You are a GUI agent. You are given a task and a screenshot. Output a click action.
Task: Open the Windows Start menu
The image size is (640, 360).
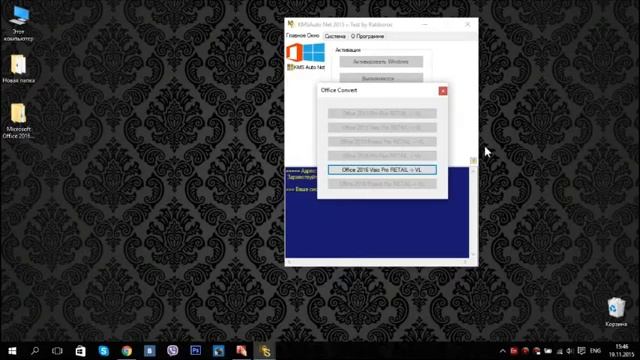(x=12, y=351)
